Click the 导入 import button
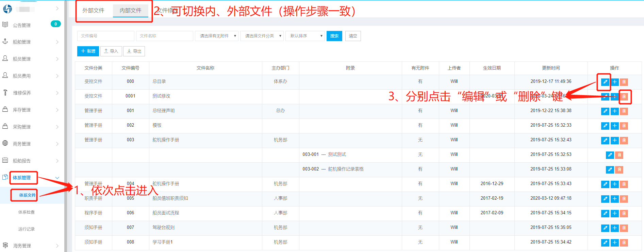644x252 pixels. click(x=111, y=51)
